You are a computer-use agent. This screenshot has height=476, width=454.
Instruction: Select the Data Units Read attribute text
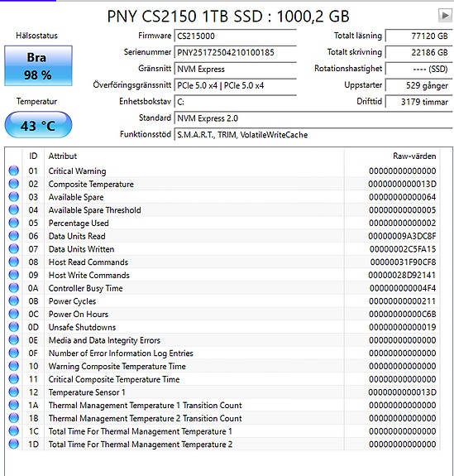pyautogui.click(x=77, y=236)
